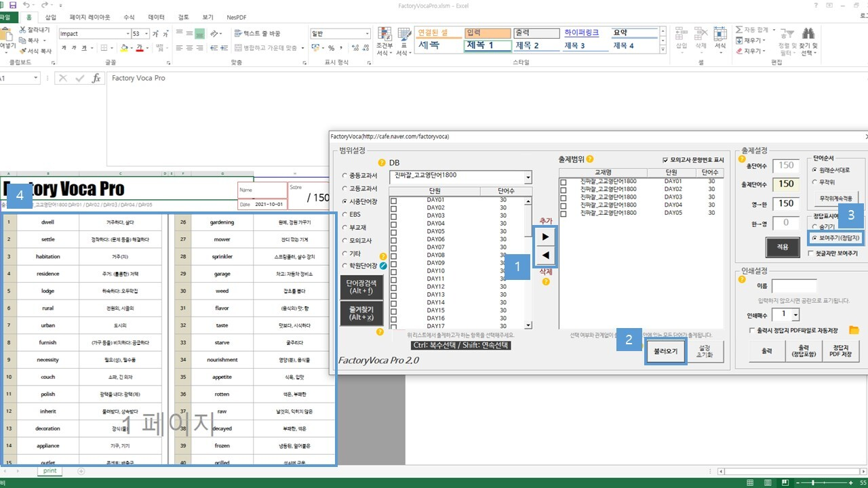Click the insert function fx icon
The height and width of the screenshot is (488, 868).
click(96, 78)
